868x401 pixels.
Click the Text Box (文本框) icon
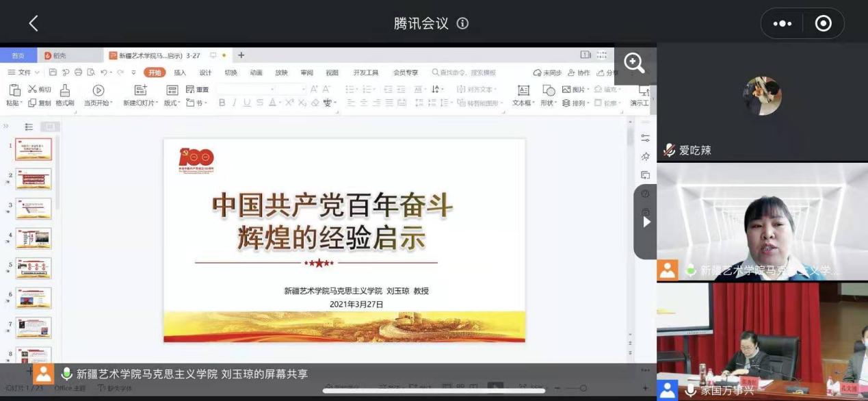(x=523, y=90)
